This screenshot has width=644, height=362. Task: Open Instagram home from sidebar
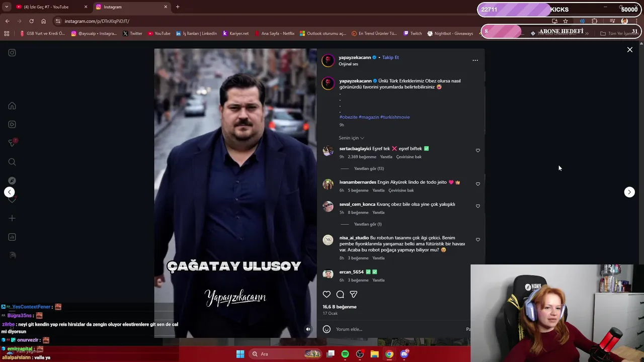point(12,106)
